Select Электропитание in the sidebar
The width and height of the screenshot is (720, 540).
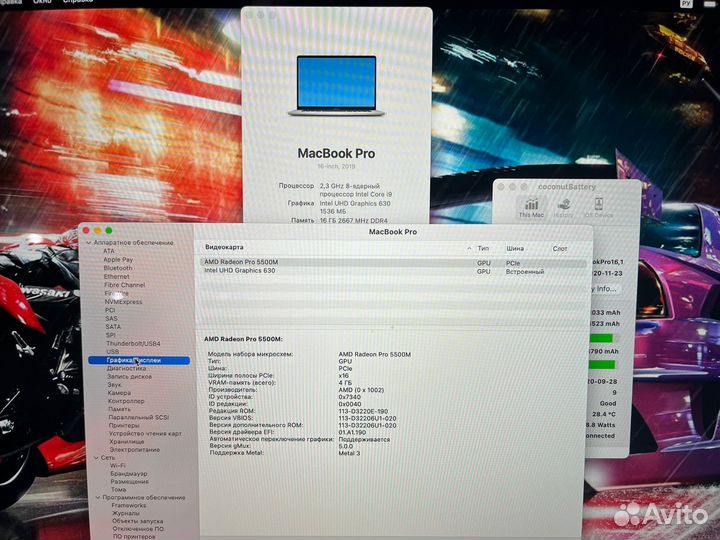click(x=135, y=450)
